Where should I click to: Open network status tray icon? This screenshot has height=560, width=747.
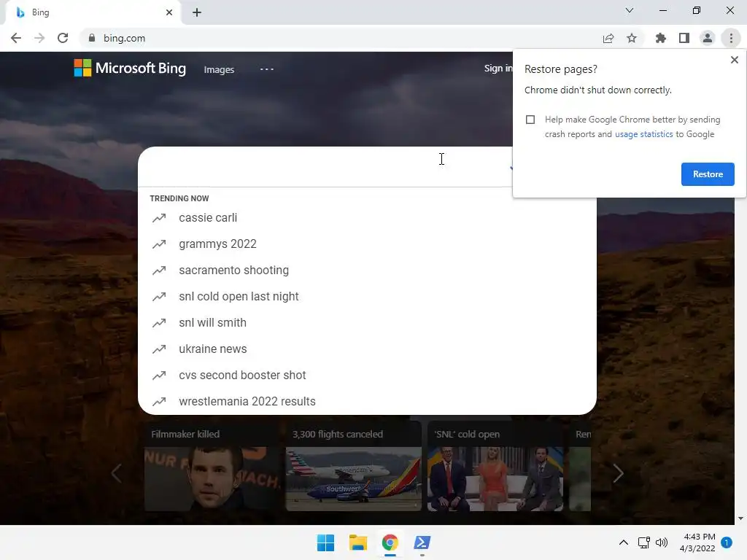coord(643,542)
